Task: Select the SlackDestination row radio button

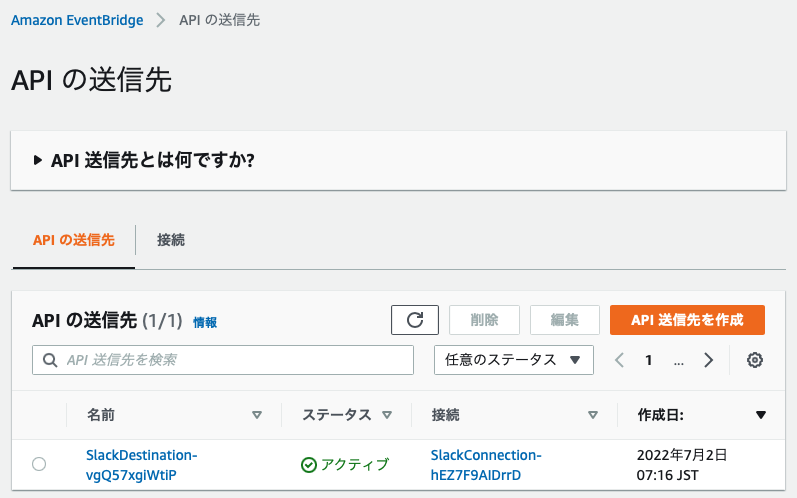Action: (x=39, y=464)
